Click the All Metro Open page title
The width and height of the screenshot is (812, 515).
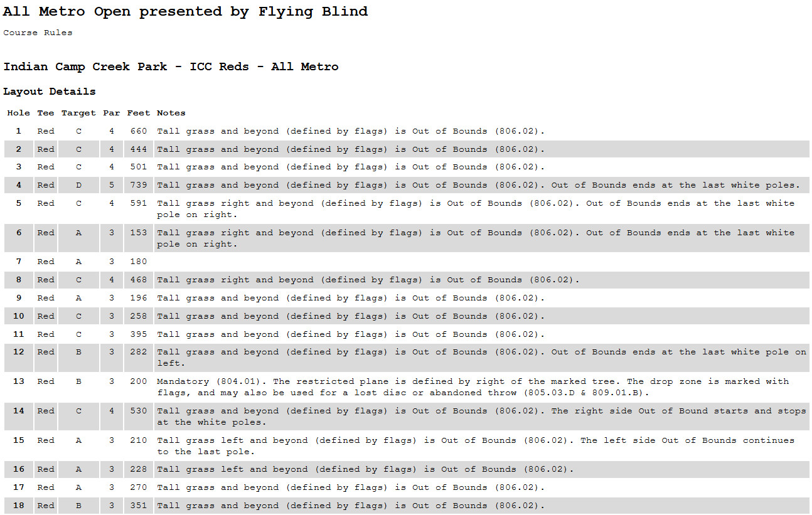[x=185, y=12]
